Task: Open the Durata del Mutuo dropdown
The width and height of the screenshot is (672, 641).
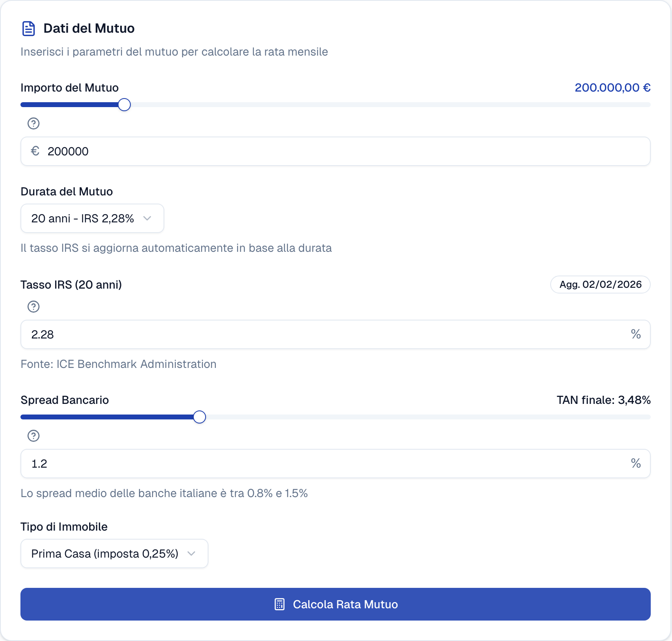Action: tap(92, 218)
